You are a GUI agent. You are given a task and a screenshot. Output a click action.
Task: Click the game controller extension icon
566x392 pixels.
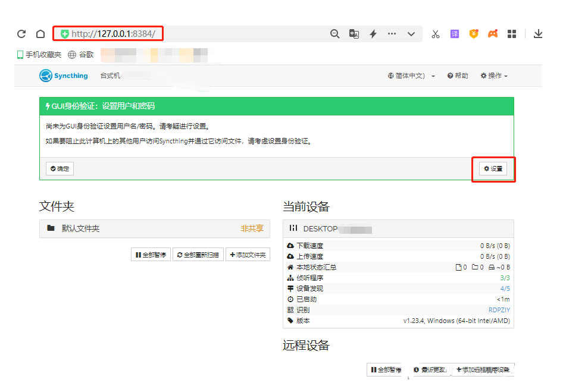point(492,34)
